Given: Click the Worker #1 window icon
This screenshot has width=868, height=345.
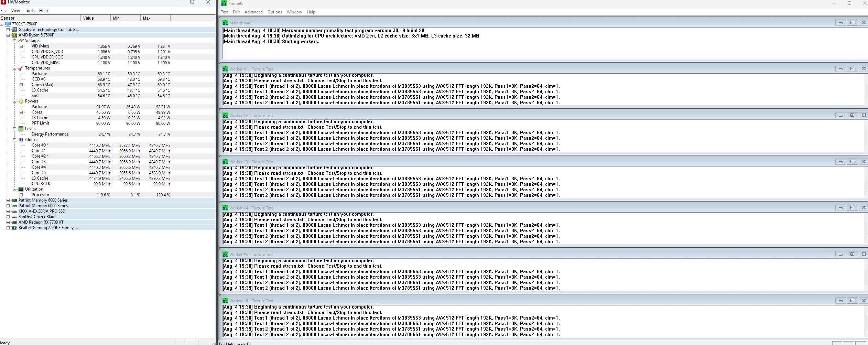Looking at the screenshot, I should click(225, 69).
